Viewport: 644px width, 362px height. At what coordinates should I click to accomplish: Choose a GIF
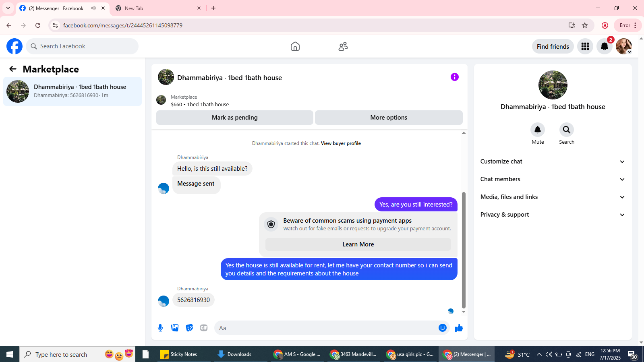(x=204, y=328)
